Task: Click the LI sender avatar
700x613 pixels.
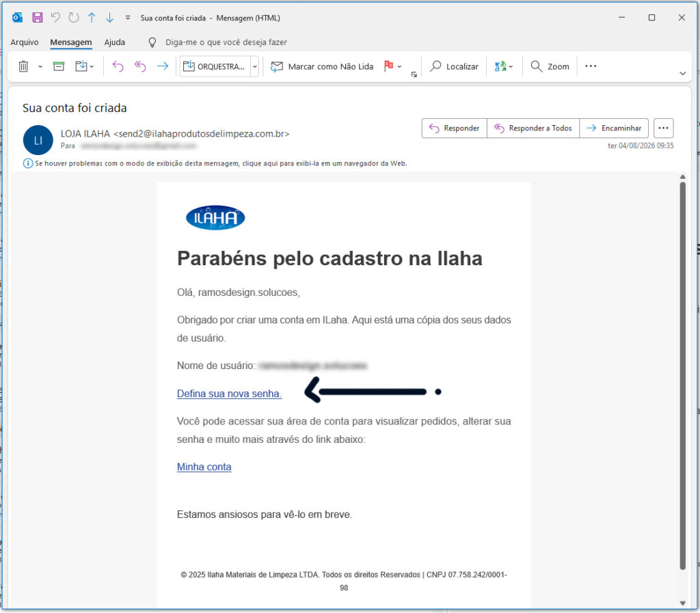Action: point(38,140)
